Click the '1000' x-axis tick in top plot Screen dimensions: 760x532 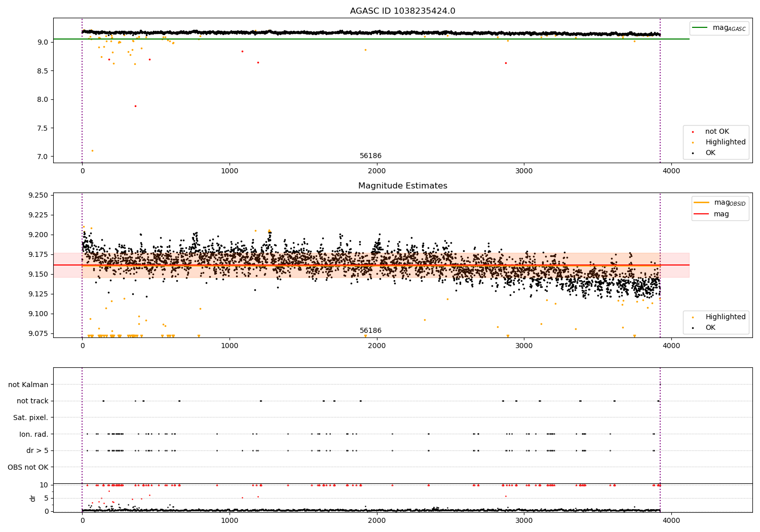coord(230,171)
